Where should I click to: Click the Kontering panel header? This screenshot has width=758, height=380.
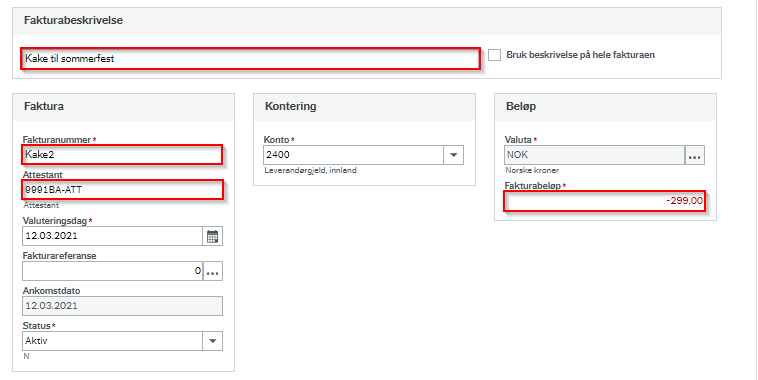(291, 106)
